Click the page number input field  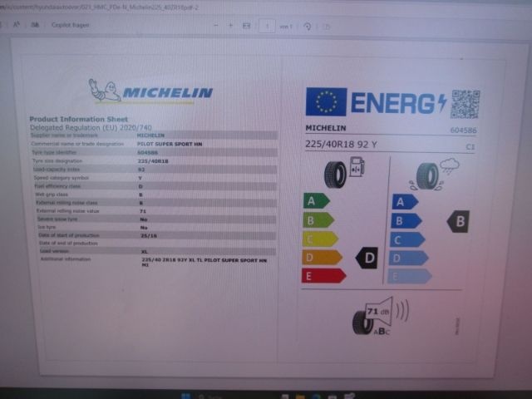pos(267,26)
